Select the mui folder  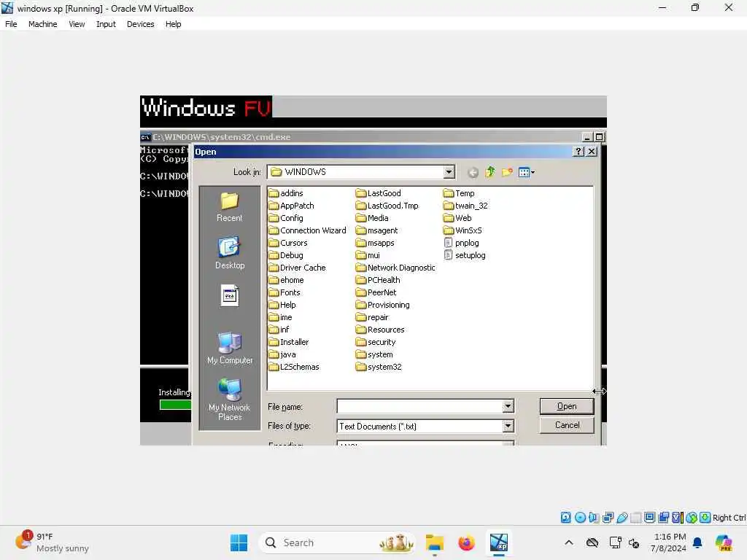pos(368,255)
